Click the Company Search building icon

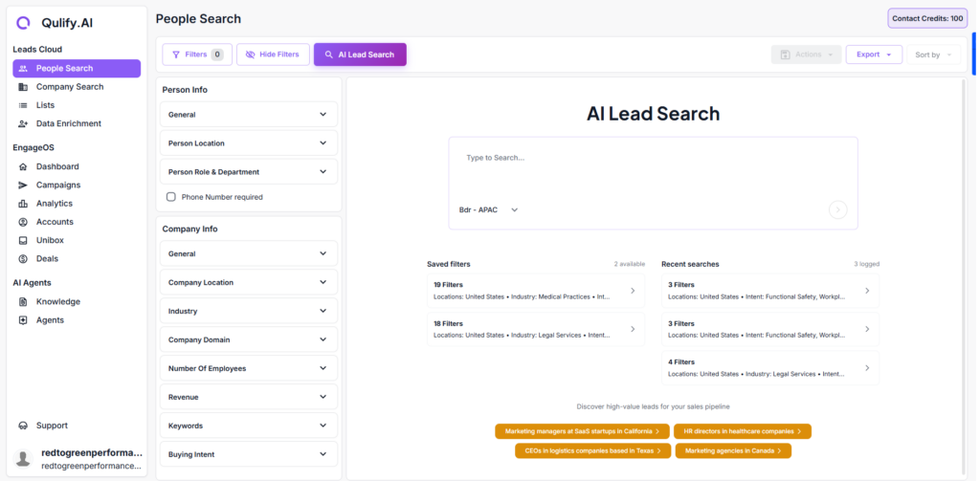coord(23,87)
